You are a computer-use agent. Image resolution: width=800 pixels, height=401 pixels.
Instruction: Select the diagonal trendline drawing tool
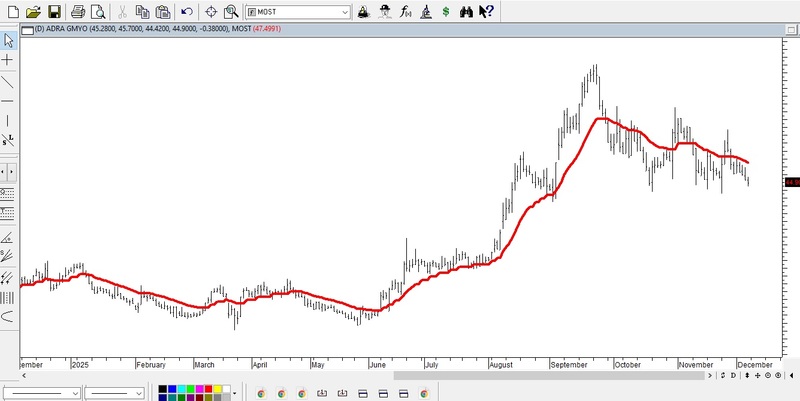point(8,81)
